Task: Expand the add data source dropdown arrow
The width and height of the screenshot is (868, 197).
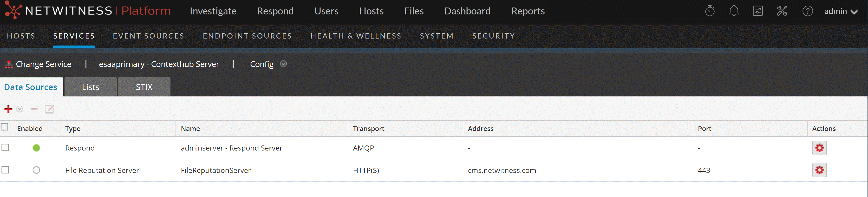Action: pos(20,109)
